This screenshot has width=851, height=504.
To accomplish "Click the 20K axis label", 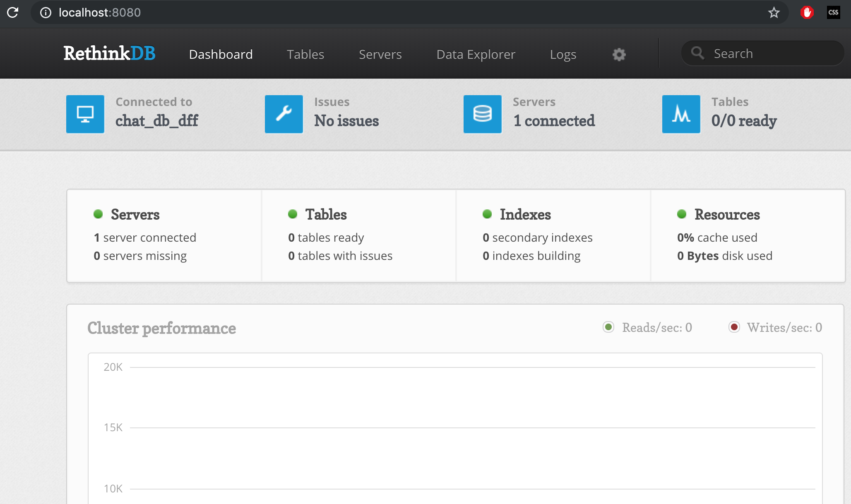I will [x=113, y=367].
